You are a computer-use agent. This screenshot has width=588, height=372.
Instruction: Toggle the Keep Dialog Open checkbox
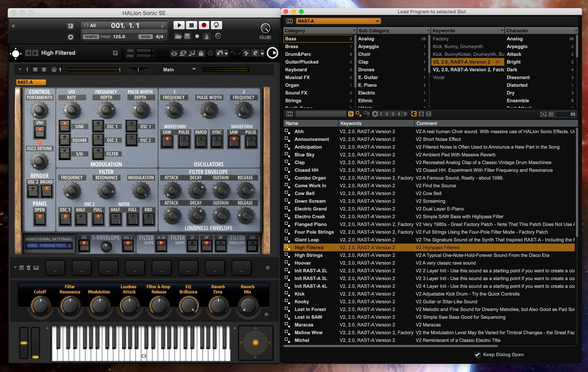477,355
